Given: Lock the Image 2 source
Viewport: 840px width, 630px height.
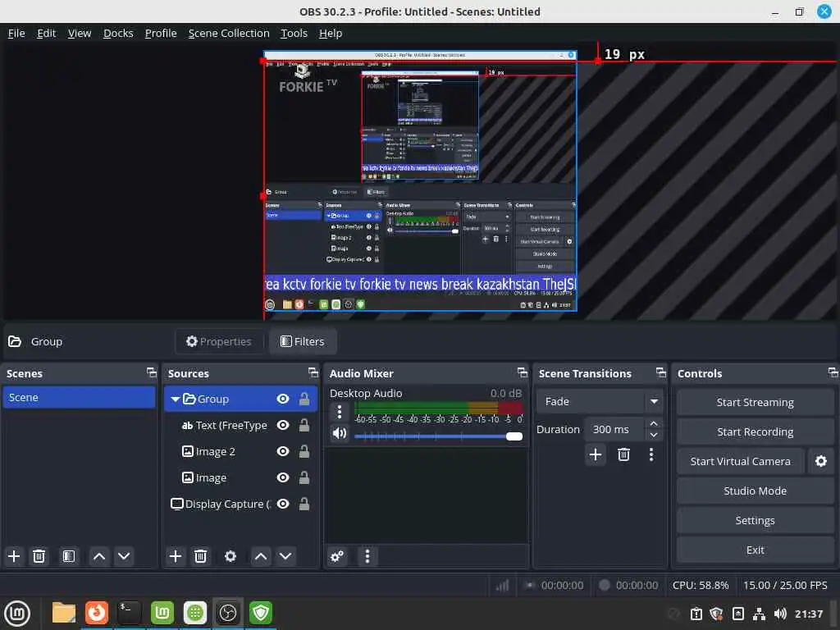Looking at the screenshot, I should click(304, 451).
